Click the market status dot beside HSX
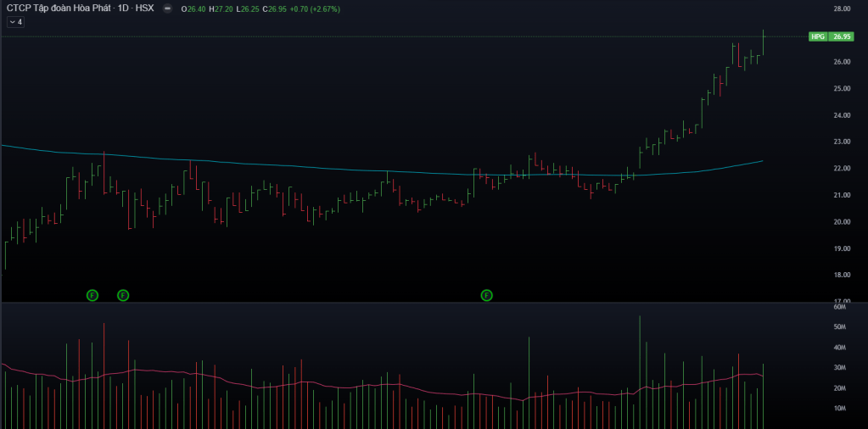Screen dimensions: 868x429 tap(166, 8)
